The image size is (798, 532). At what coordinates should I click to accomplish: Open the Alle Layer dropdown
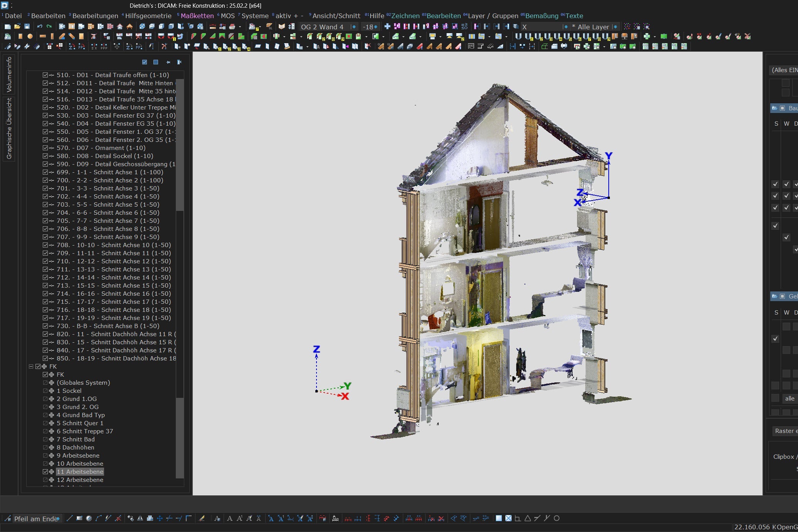pyautogui.click(x=615, y=27)
